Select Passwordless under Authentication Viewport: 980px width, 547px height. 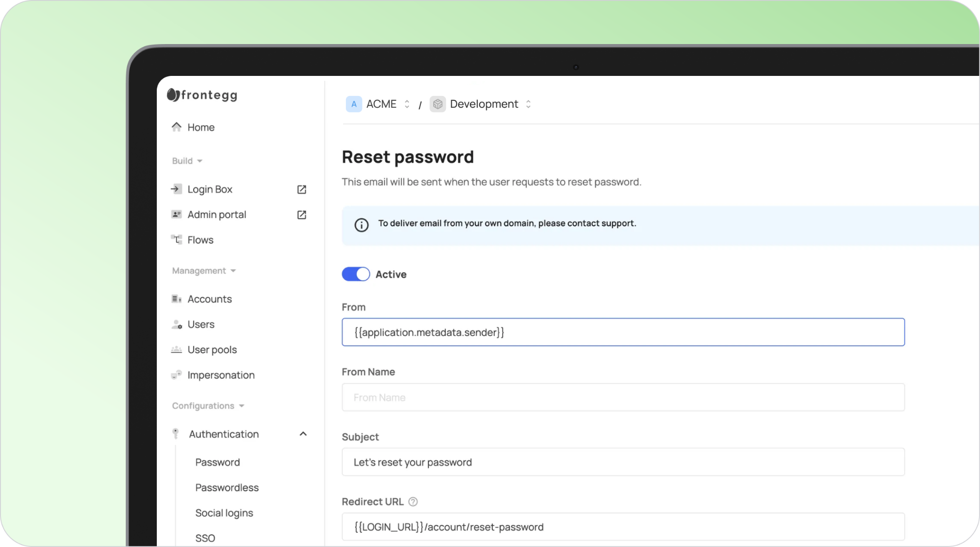click(227, 488)
